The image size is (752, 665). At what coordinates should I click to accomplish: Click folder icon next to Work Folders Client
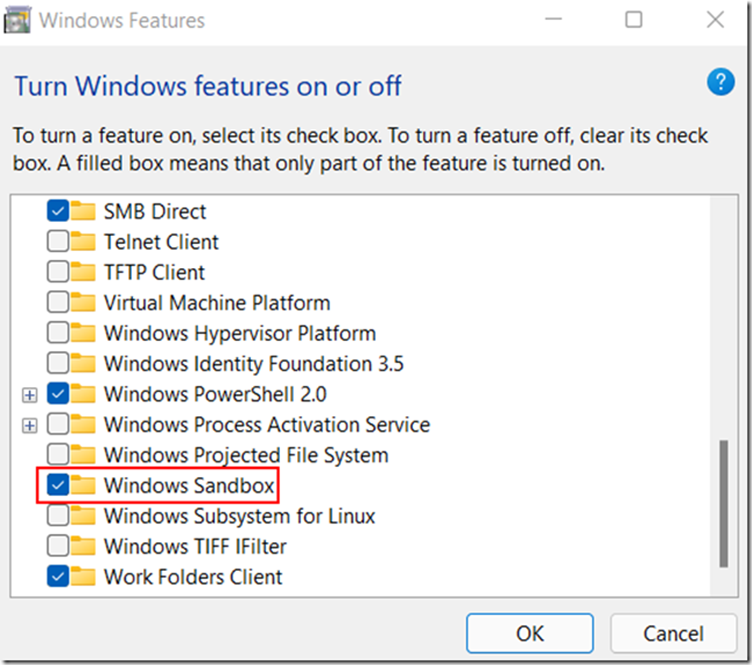point(84,577)
